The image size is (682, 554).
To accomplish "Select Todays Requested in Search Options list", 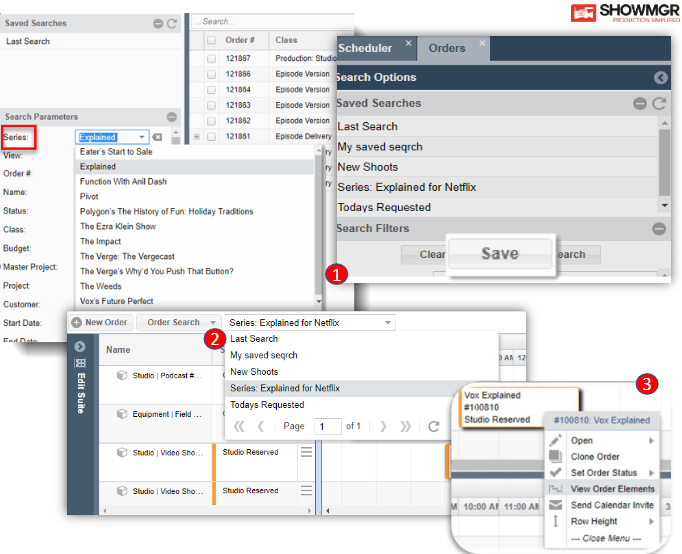I will pyautogui.click(x=498, y=207).
